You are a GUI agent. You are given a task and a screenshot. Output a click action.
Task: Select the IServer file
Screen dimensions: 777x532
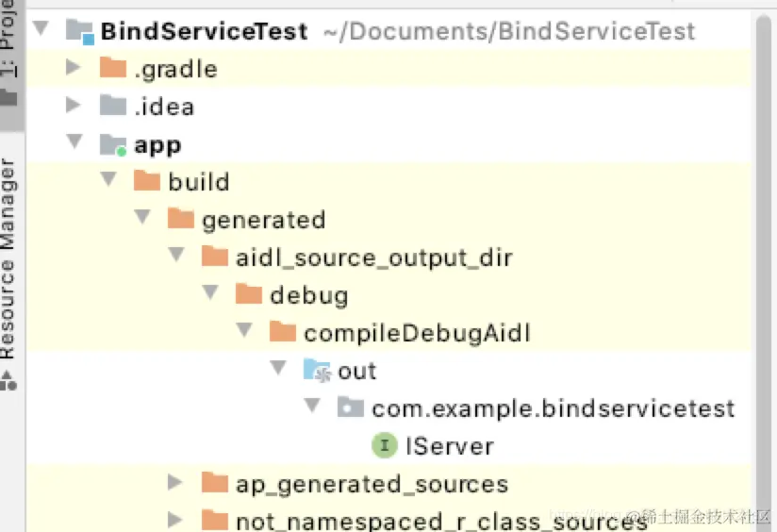(x=449, y=446)
